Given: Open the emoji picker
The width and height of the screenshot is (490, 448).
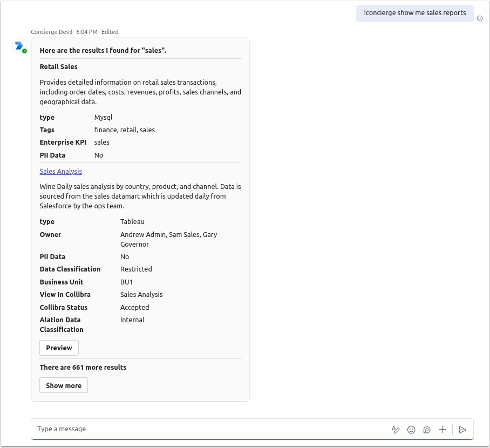Looking at the screenshot, I should (x=411, y=430).
